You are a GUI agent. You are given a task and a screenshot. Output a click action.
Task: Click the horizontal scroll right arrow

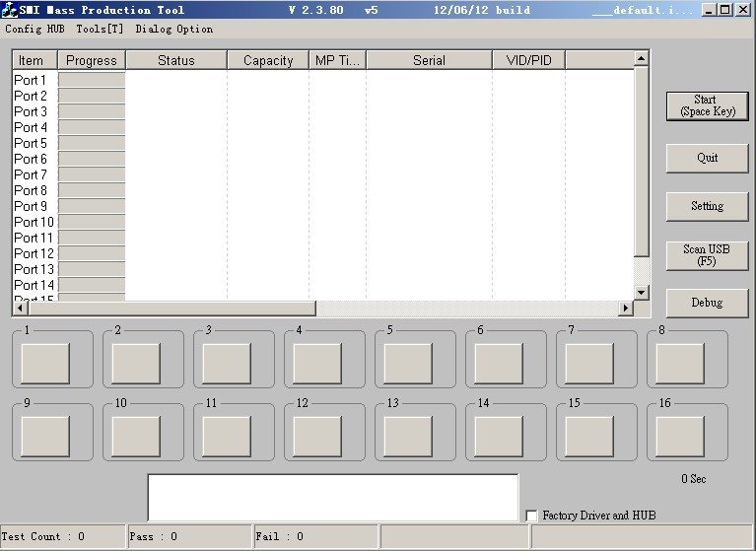pos(626,308)
